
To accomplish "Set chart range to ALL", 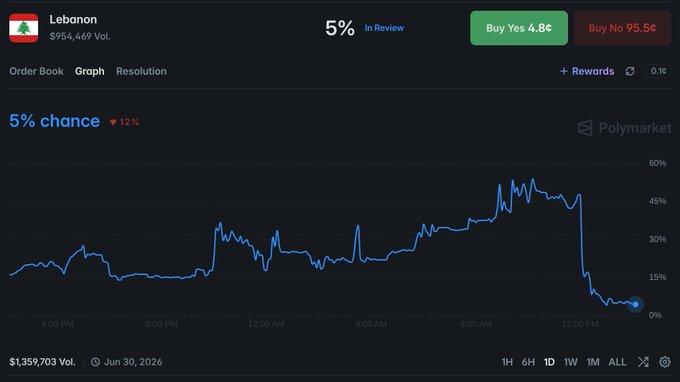I will pos(617,362).
